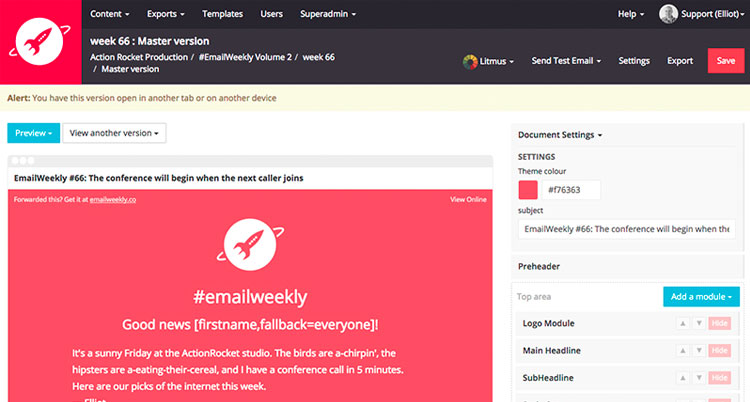Viewport: 750px width, 402px height.
Task: Open the Content menu
Action: tap(112, 14)
